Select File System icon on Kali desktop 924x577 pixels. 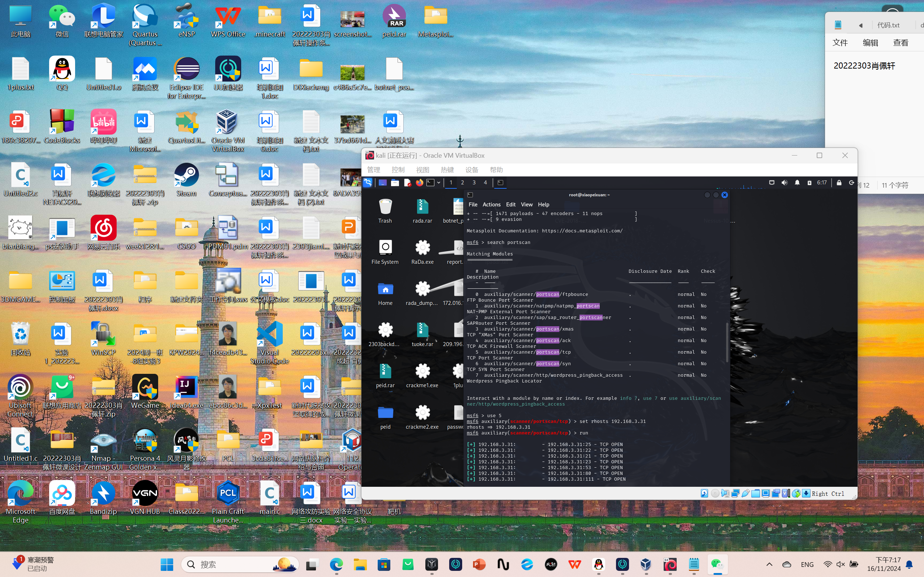(385, 252)
